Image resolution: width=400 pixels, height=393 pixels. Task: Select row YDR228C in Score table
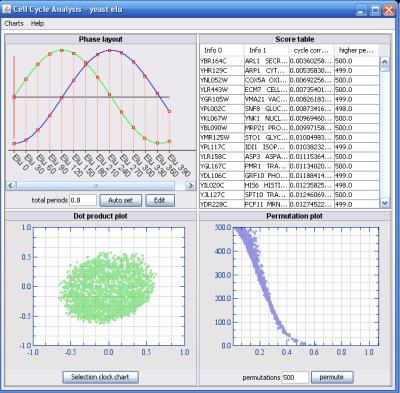(x=289, y=204)
